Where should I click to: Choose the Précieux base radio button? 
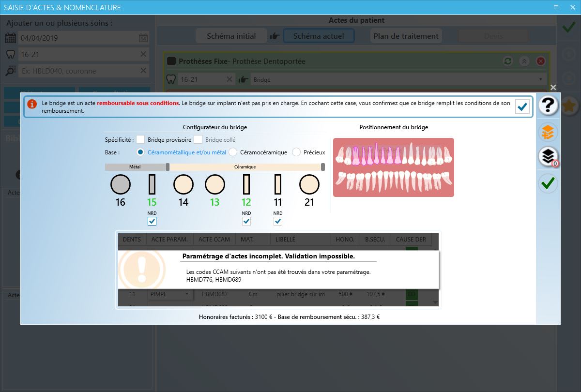[x=296, y=152]
